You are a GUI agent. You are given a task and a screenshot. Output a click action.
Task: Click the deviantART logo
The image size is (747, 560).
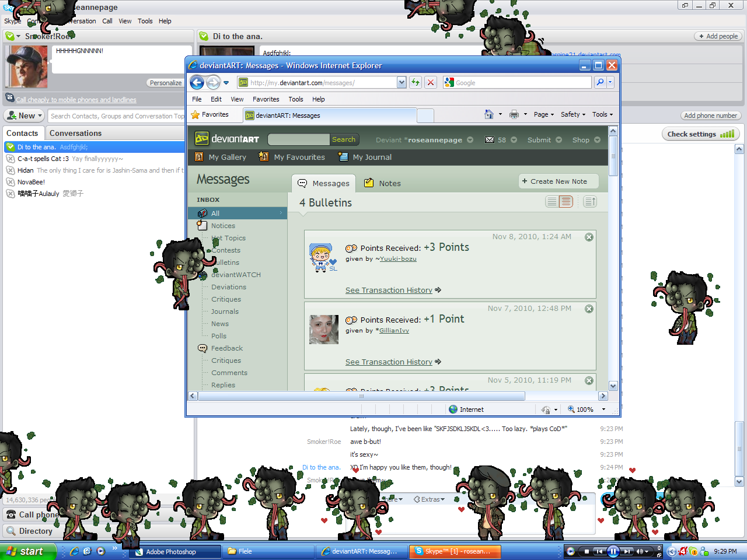point(227,139)
